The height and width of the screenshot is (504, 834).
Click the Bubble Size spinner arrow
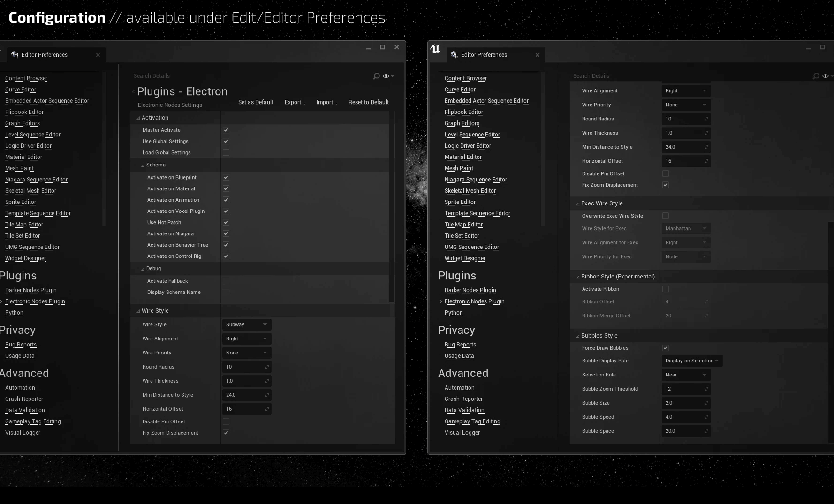[x=706, y=403]
